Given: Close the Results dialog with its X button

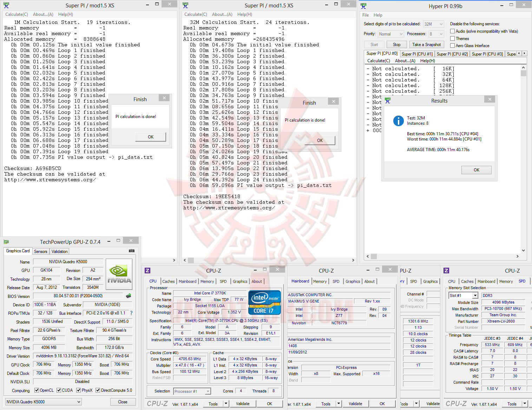Looking at the screenshot, I should [x=490, y=99].
